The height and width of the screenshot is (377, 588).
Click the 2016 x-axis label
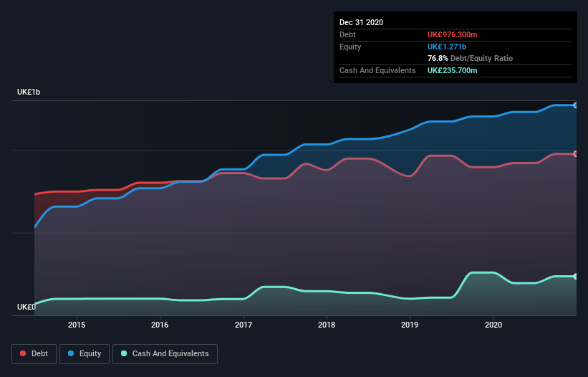[x=160, y=325]
